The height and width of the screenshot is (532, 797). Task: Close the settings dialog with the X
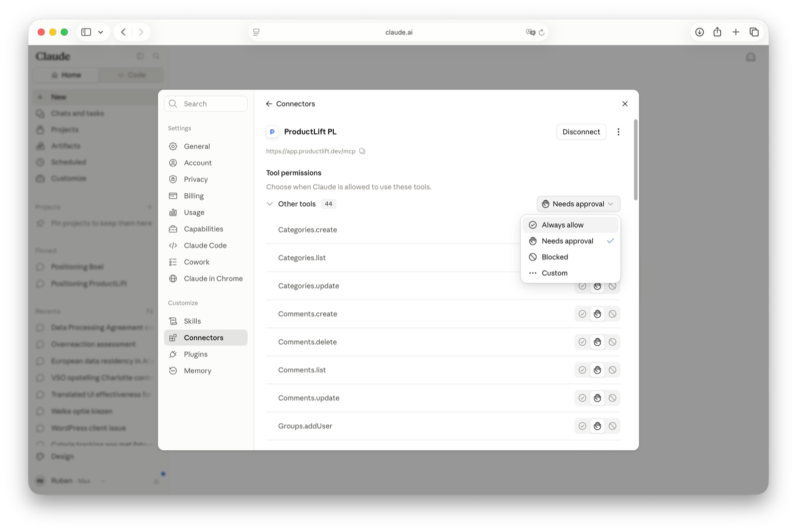point(625,104)
